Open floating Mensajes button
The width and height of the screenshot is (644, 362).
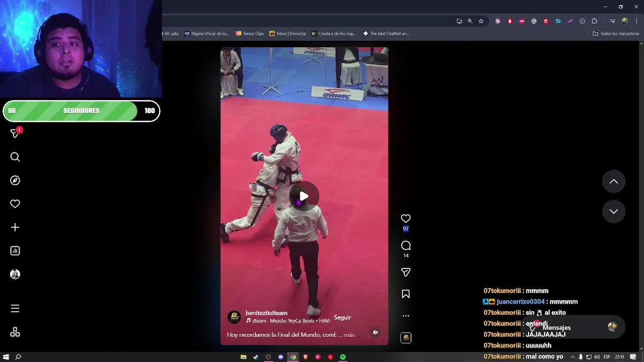coord(574,327)
